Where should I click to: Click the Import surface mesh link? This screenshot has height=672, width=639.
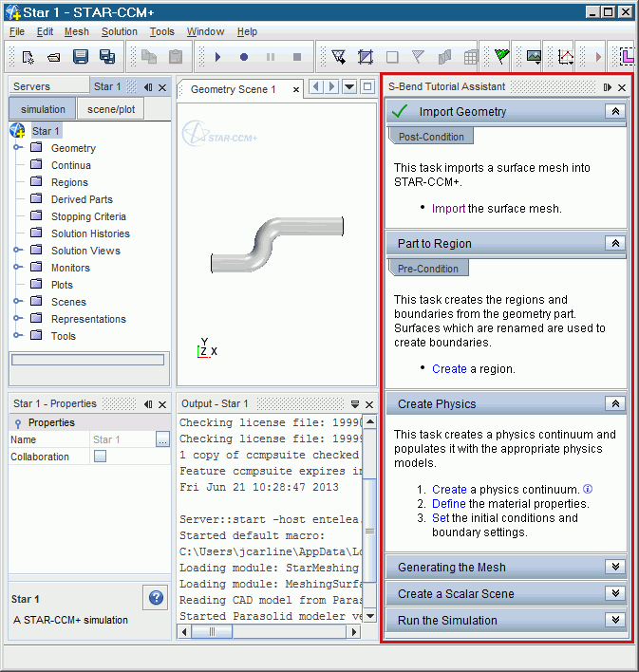pos(448,209)
